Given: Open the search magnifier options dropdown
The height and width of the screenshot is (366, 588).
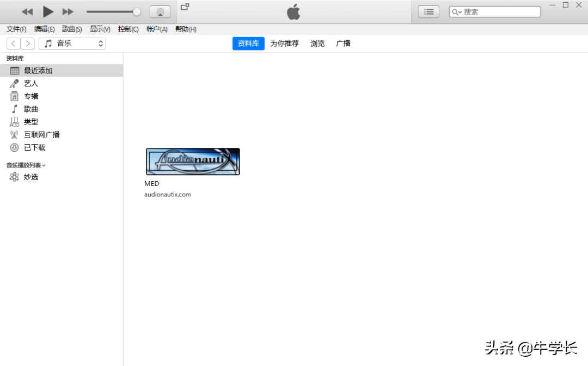Looking at the screenshot, I should pos(456,12).
